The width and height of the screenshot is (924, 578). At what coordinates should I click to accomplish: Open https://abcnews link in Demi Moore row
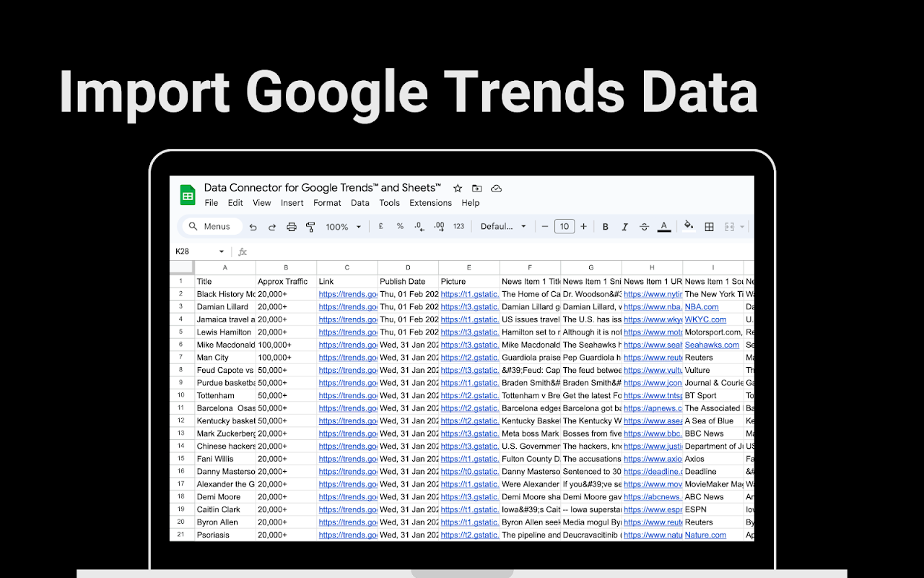point(653,496)
